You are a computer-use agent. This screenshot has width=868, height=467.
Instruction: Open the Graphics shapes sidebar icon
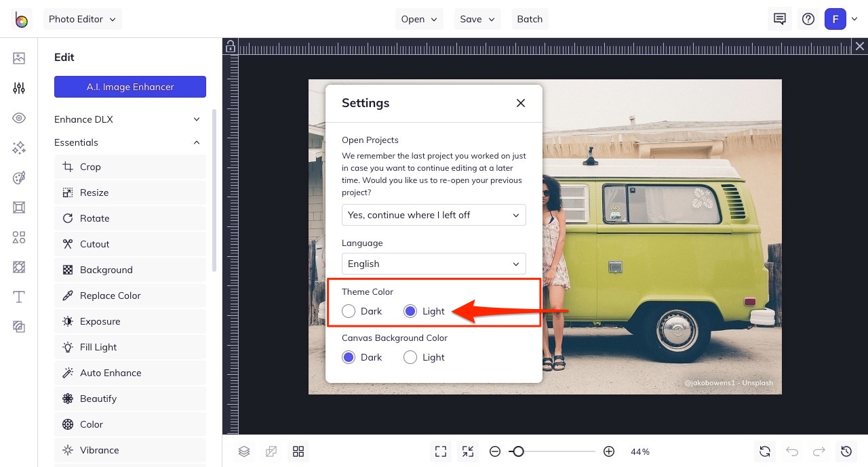coord(19,237)
